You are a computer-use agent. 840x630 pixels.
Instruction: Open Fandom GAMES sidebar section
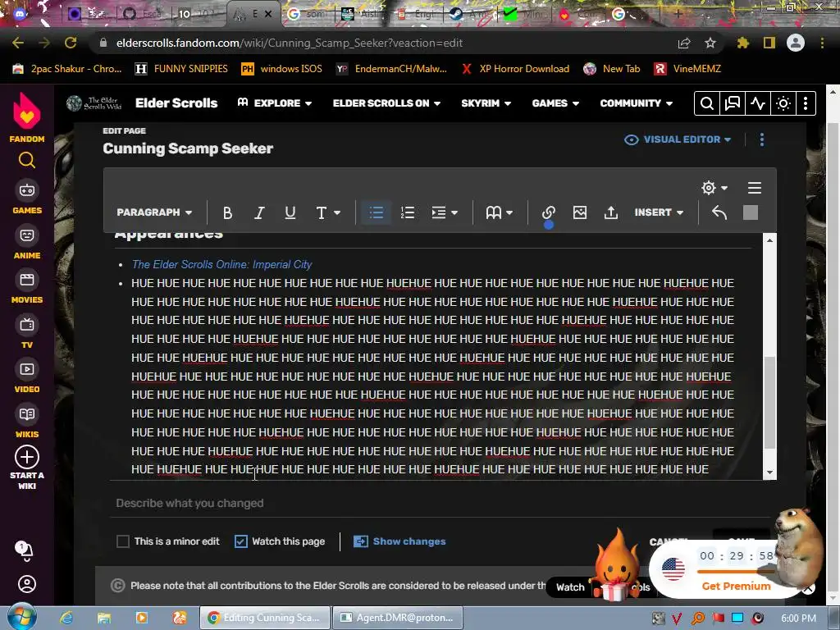(27, 198)
